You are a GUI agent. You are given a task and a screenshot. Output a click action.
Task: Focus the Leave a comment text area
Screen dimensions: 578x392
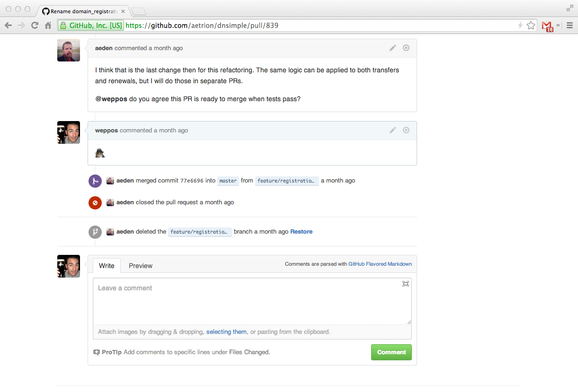(252, 301)
